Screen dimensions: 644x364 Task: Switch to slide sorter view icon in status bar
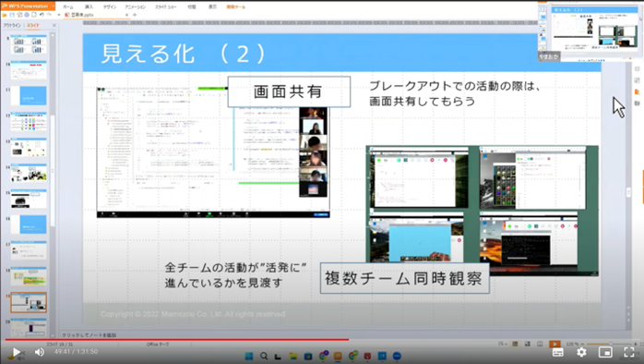[x=528, y=344]
